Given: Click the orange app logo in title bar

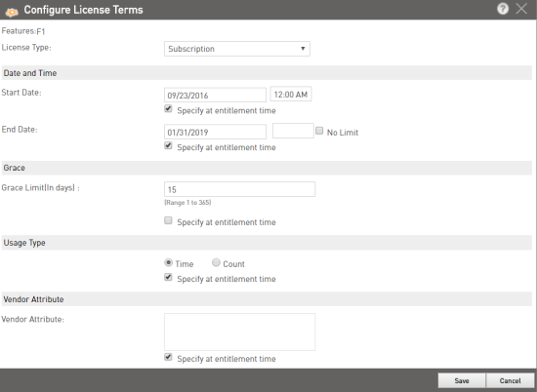Looking at the screenshot, I should [x=12, y=13].
